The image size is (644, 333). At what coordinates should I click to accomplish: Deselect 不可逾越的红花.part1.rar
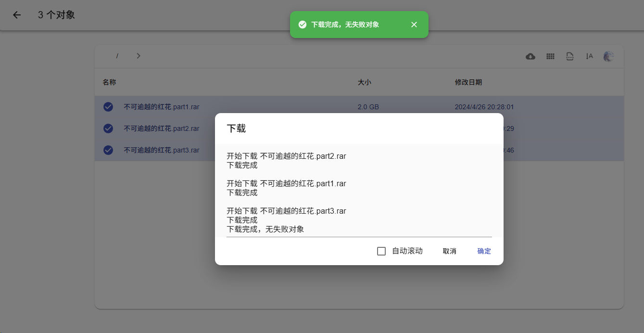point(108,106)
